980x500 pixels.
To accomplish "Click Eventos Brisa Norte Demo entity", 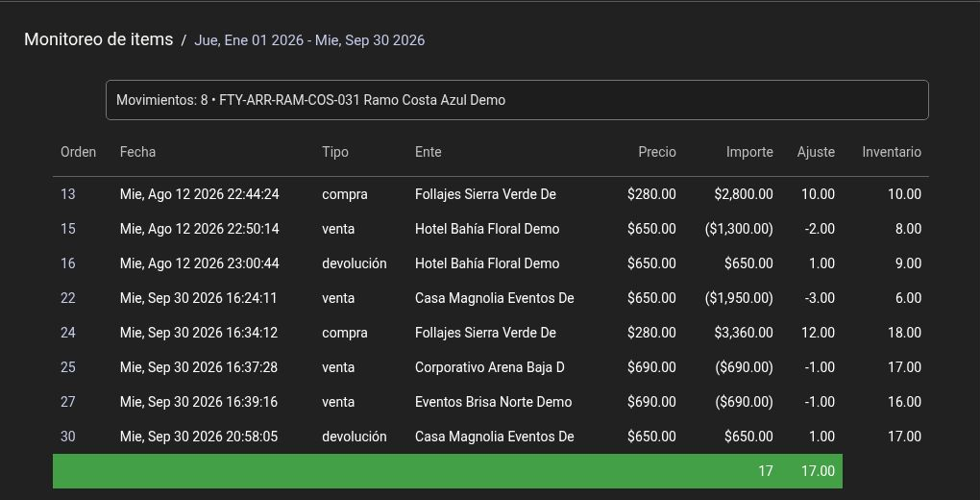I will [493, 402].
